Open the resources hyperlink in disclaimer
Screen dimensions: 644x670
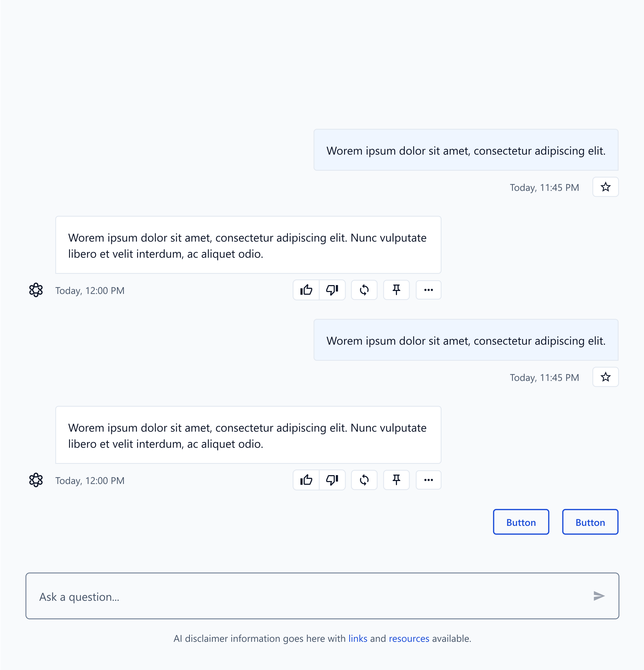pos(409,639)
